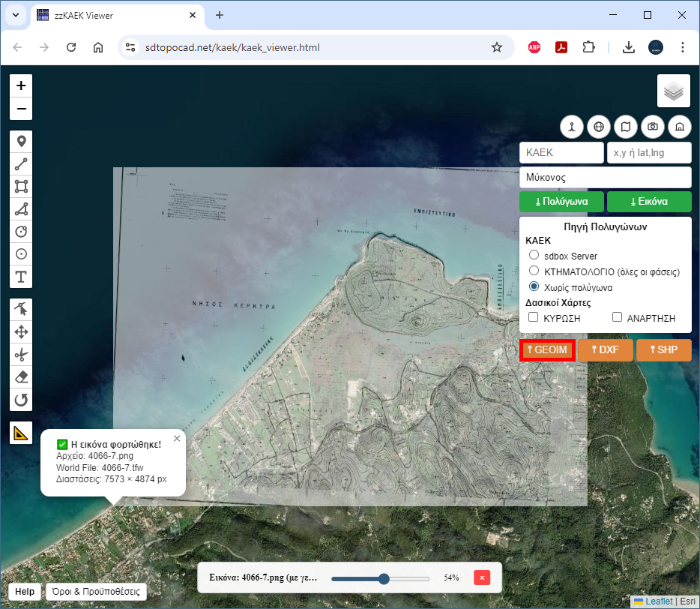Select the draw rectangle tool
This screenshot has width=700, height=609.
[x=21, y=186]
